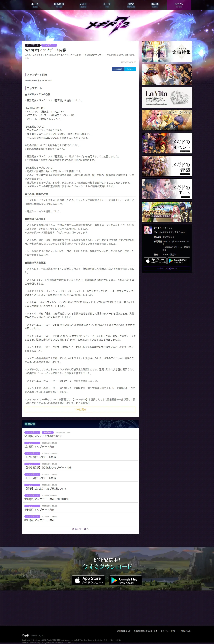This screenshot has width=214, height=644.
Task: Click the ■メギドクエストの改修 heading
Action: [x=37, y=95]
